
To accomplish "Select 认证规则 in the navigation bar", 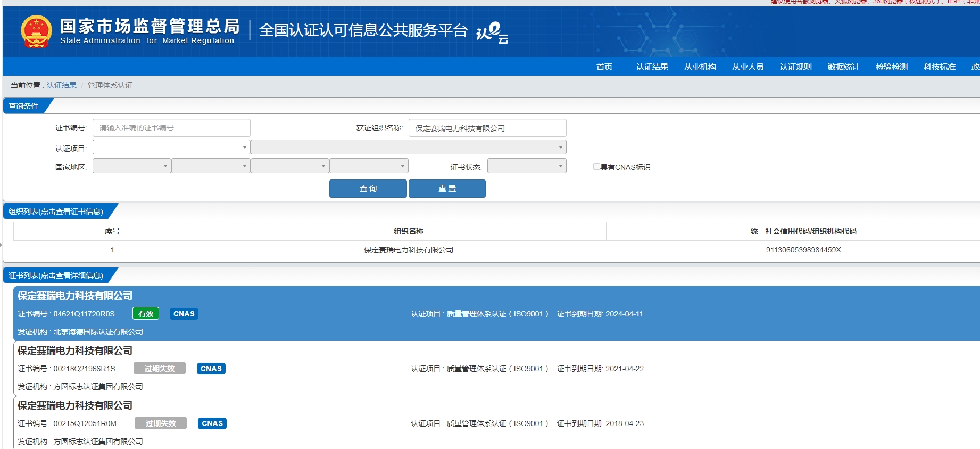I will point(795,67).
